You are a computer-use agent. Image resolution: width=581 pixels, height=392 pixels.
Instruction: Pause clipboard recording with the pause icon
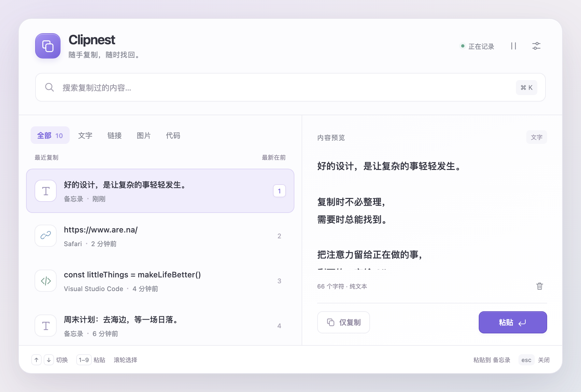click(x=514, y=46)
